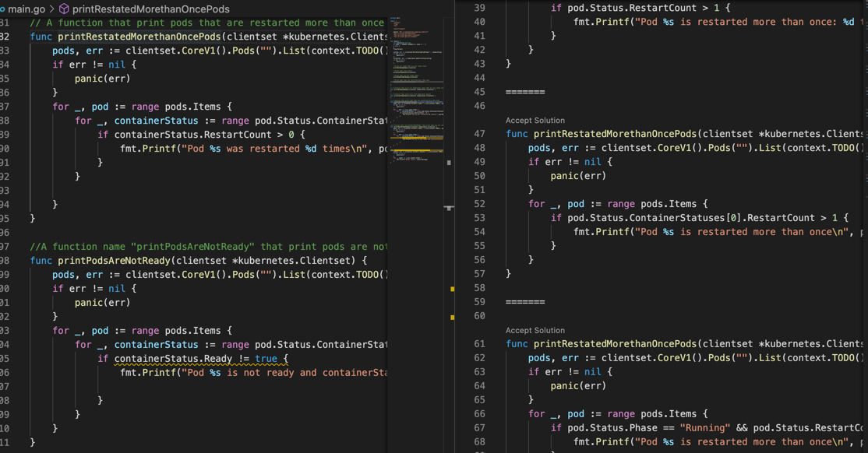Click the breadcrumb chevron separator after main.go
Viewport: 868px width, 453px height.
click(52, 9)
